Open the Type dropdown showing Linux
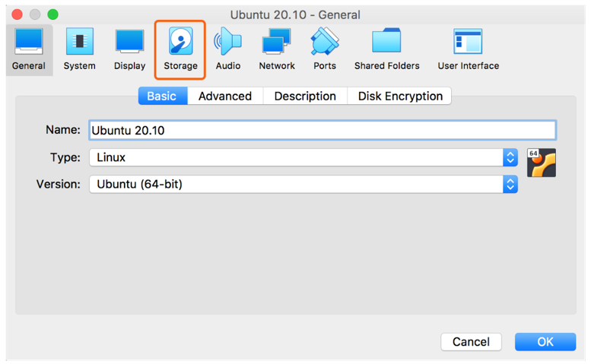Screen dimensions: 591x364 [303, 157]
